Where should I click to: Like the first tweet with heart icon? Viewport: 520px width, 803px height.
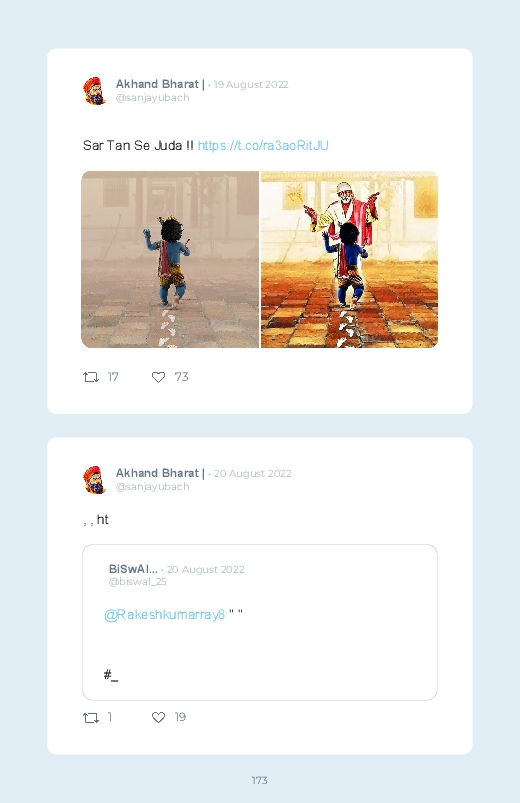point(158,377)
